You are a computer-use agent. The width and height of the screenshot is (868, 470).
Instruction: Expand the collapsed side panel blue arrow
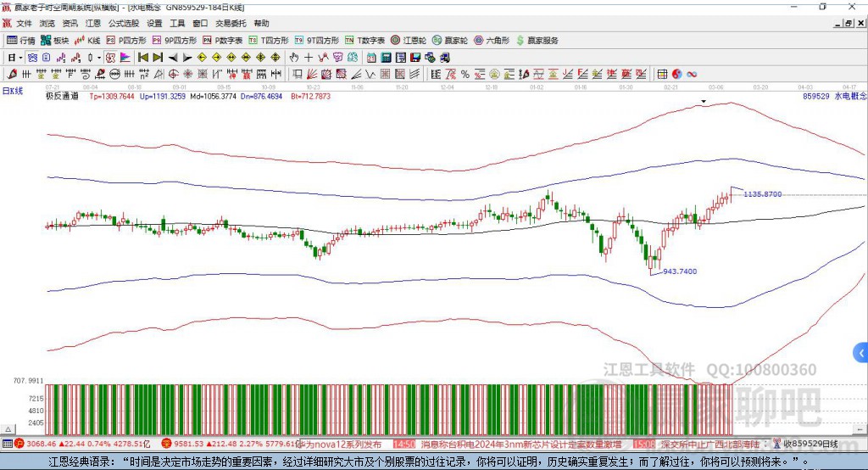click(x=861, y=353)
